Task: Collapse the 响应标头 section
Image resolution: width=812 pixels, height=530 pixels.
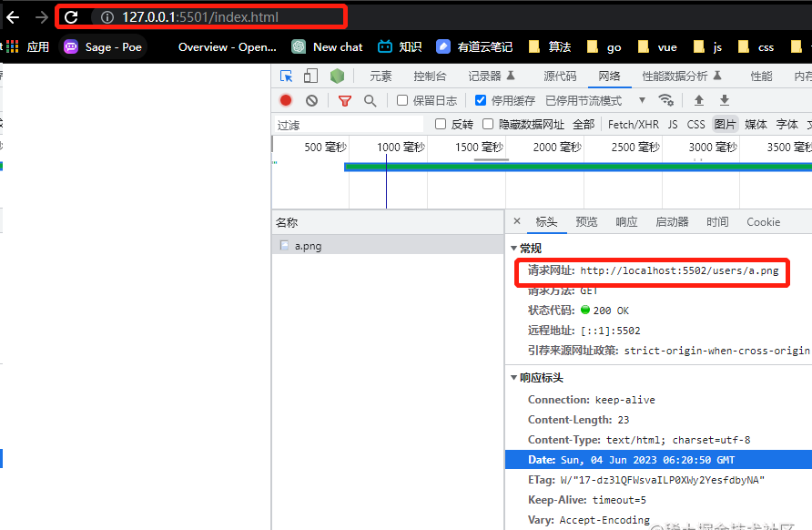Action: 513,378
